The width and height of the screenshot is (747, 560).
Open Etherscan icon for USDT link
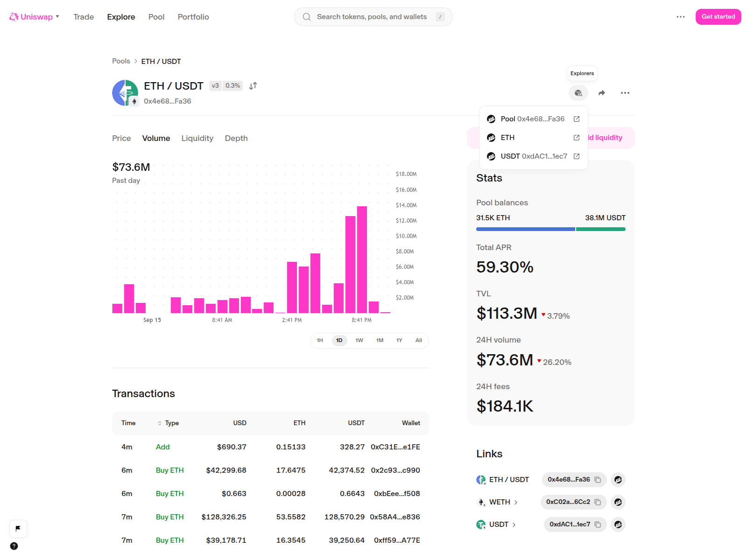click(x=618, y=525)
